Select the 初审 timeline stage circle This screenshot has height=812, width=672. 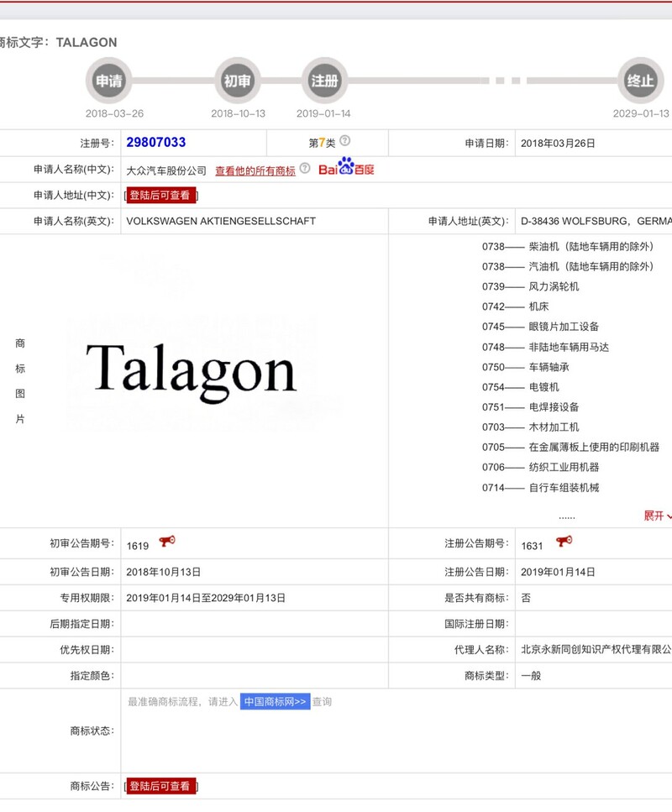click(237, 81)
